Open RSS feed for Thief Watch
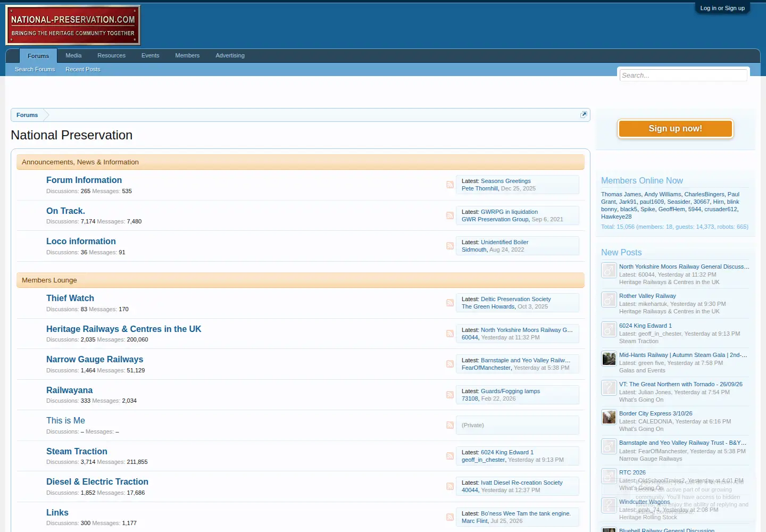The image size is (766, 532). click(450, 303)
